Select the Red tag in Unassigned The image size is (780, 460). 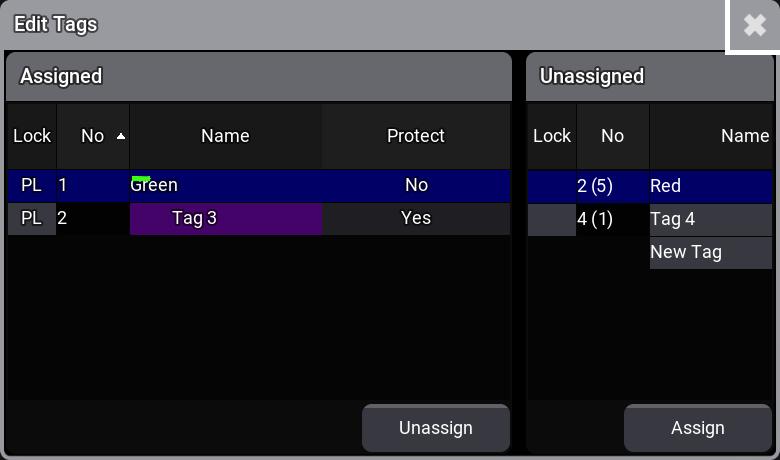click(708, 186)
